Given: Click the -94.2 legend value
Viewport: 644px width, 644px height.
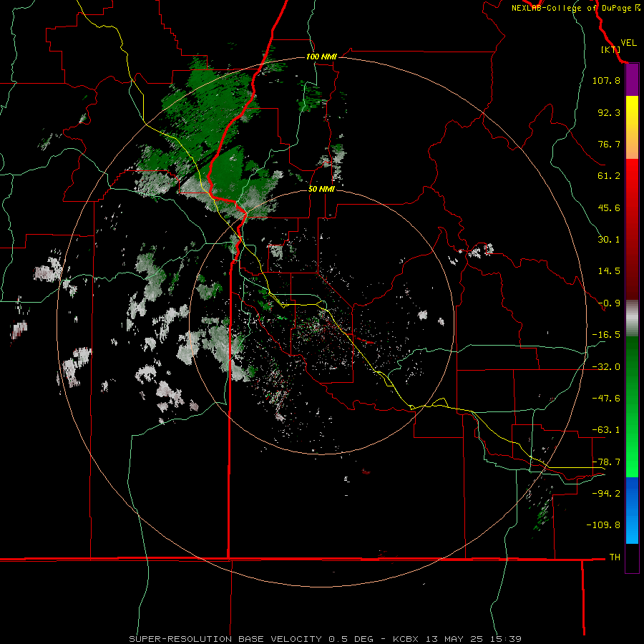Looking at the screenshot, I should pyautogui.click(x=606, y=494).
